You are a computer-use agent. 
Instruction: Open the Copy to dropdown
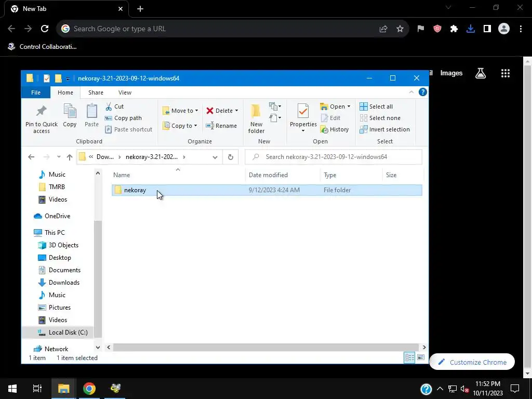pyautogui.click(x=180, y=126)
